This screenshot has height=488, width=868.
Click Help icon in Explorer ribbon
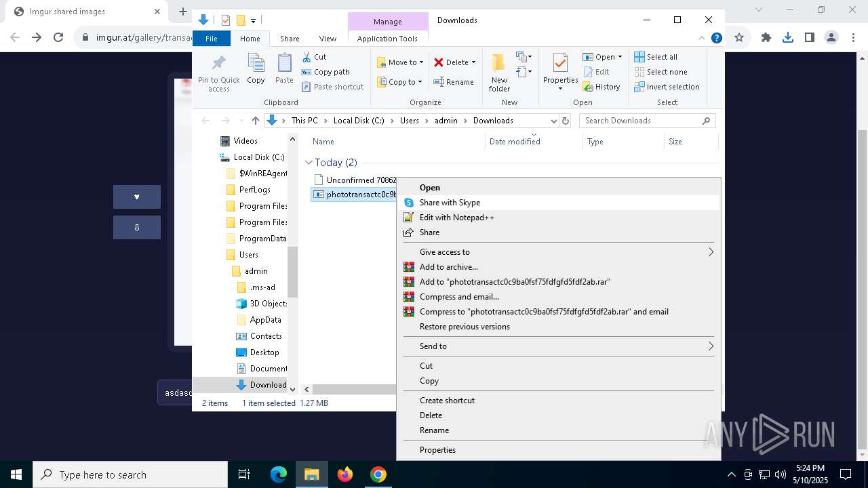pyautogui.click(x=716, y=39)
